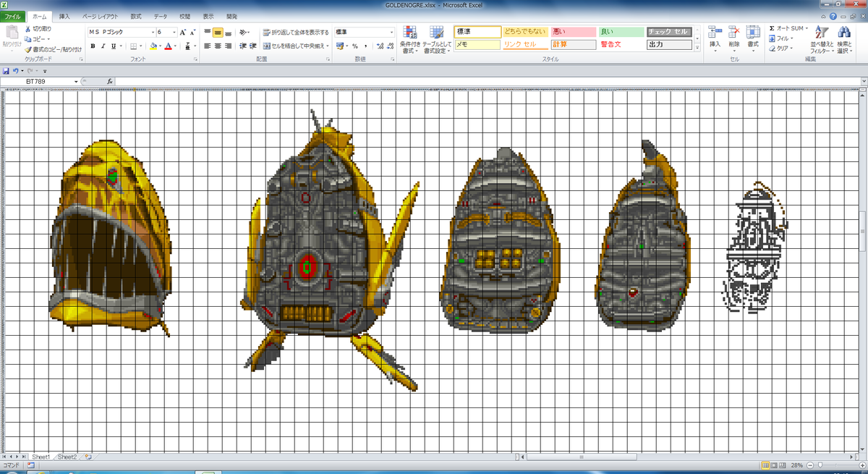Switch to the 表示 tab
Screen dimensions: 868x474
click(x=208, y=15)
